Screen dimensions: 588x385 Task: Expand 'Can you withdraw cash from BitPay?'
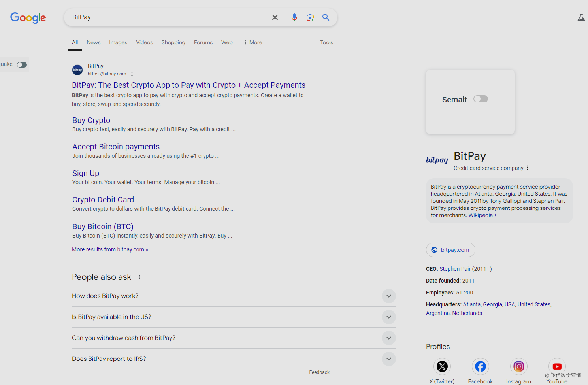(x=234, y=338)
